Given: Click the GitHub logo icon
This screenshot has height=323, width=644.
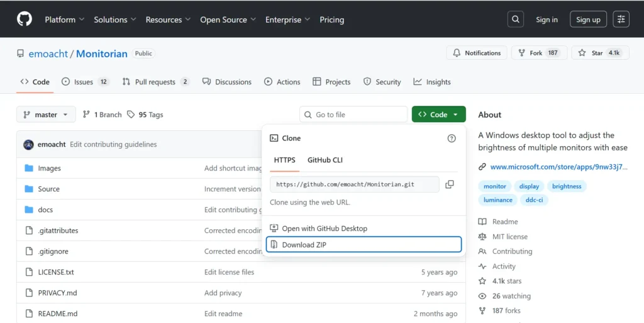Looking at the screenshot, I should (24, 19).
